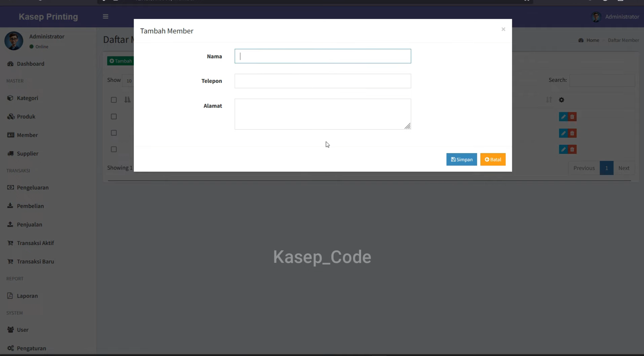
Task: Go to the Next page
Action: 624,168
